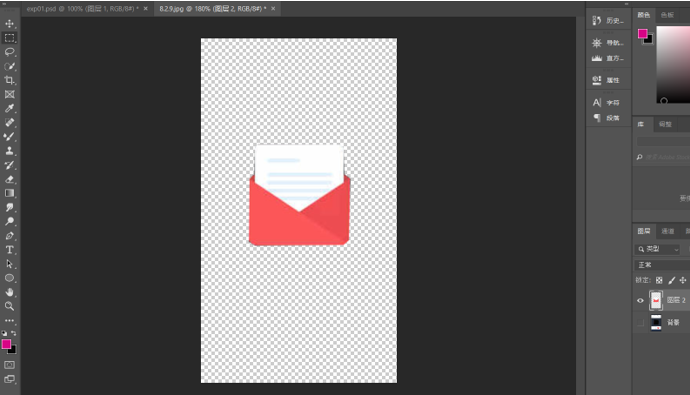690x395 pixels.
Task: Select the 背景 layer thumbnail
Action: pyautogui.click(x=656, y=322)
